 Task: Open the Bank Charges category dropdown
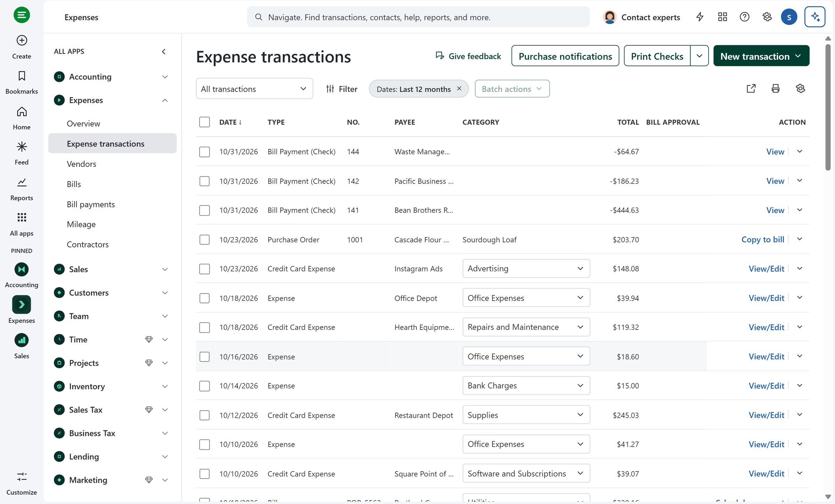point(526,385)
